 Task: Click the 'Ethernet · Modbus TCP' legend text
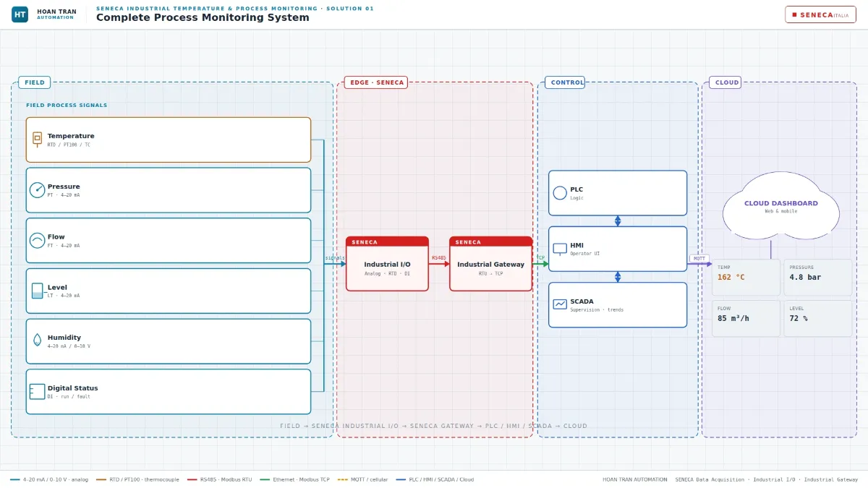(x=301, y=479)
